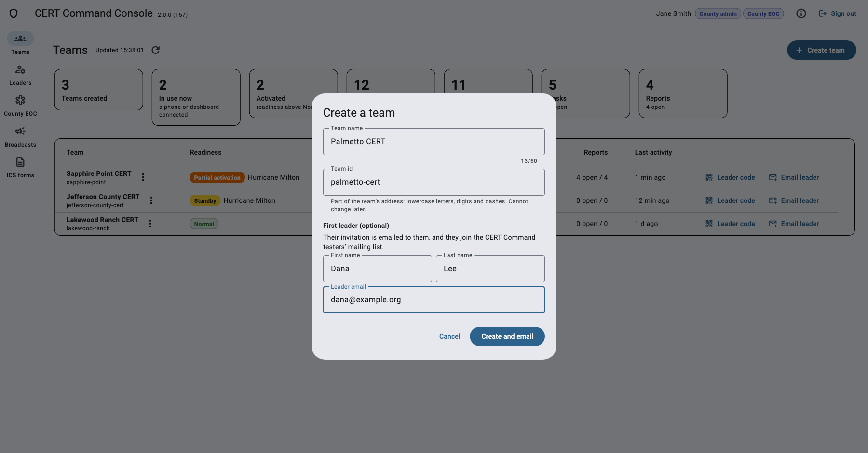The image size is (868, 453).
Task: Focus the First name field
Action: tap(377, 269)
